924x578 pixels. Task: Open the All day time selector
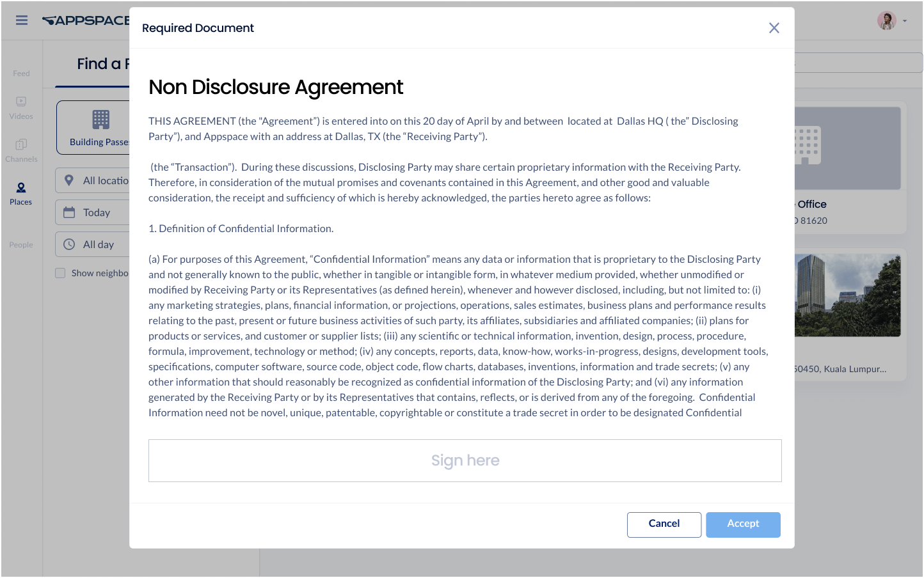pyautogui.click(x=93, y=244)
